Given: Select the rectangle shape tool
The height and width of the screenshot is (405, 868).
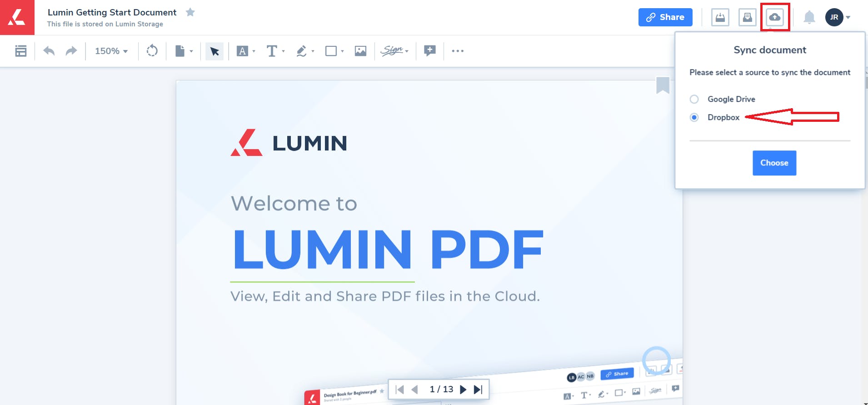Looking at the screenshot, I should click(x=331, y=51).
